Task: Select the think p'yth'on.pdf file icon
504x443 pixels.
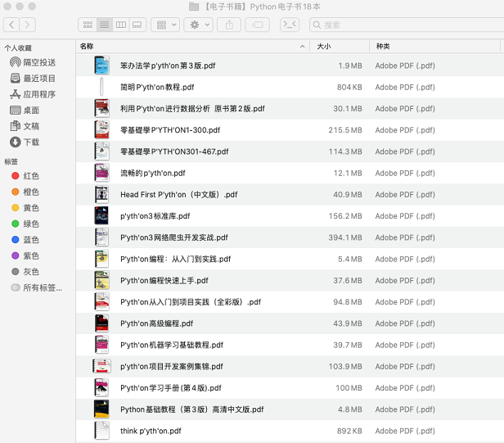Action: tap(101, 431)
